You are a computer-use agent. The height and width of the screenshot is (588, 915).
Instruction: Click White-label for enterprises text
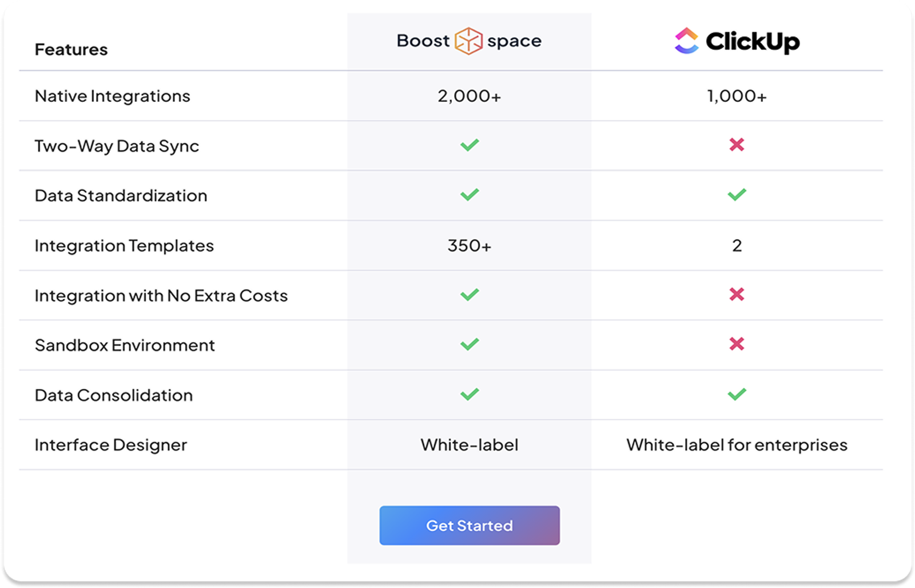(738, 444)
